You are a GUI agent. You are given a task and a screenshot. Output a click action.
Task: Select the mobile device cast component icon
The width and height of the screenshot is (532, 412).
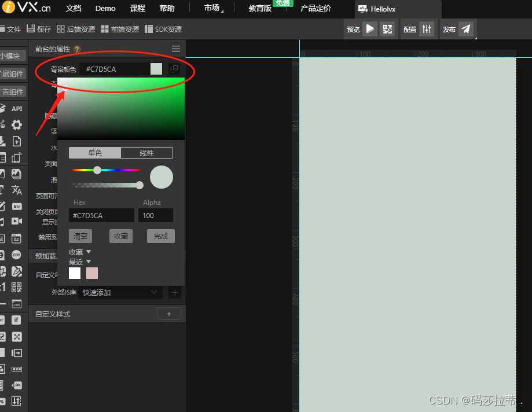click(x=17, y=157)
